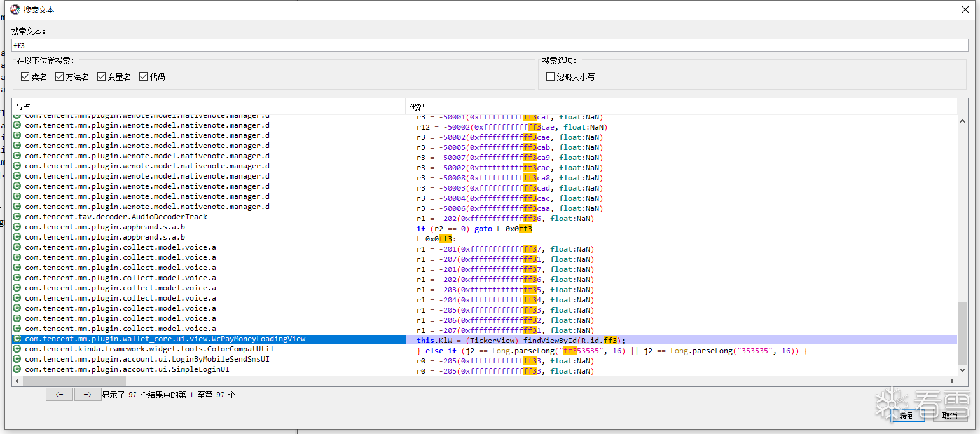Toggle the 类名 checkbox
The height and width of the screenshot is (434, 980).
pos(25,77)
